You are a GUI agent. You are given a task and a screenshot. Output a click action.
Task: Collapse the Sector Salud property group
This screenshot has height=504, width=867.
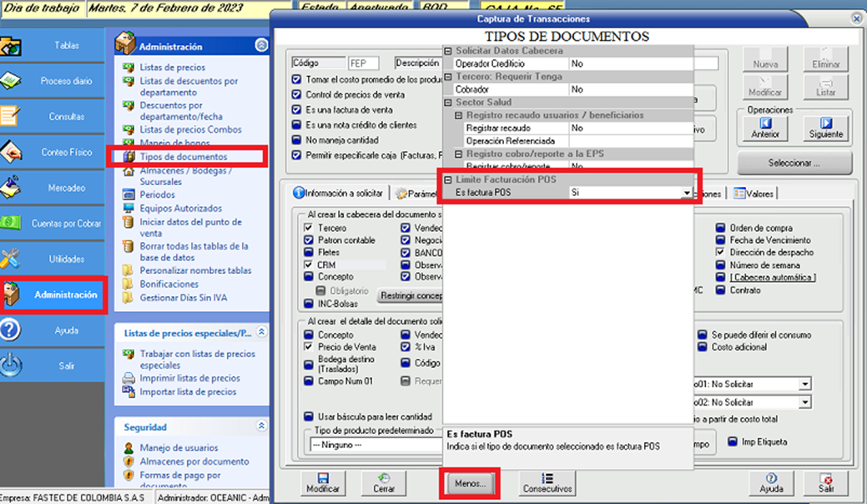(448, 101)
